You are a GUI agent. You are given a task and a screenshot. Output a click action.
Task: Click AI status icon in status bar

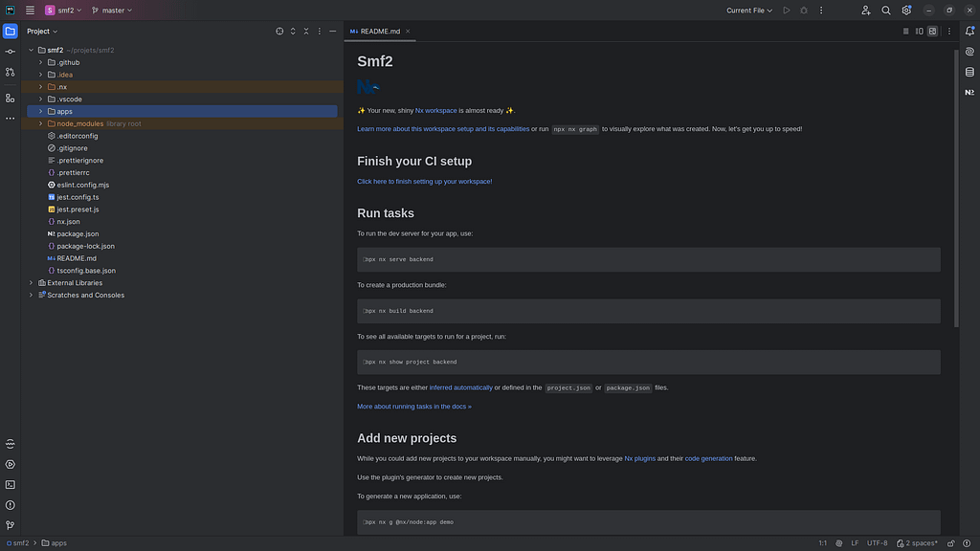point(838,543)
